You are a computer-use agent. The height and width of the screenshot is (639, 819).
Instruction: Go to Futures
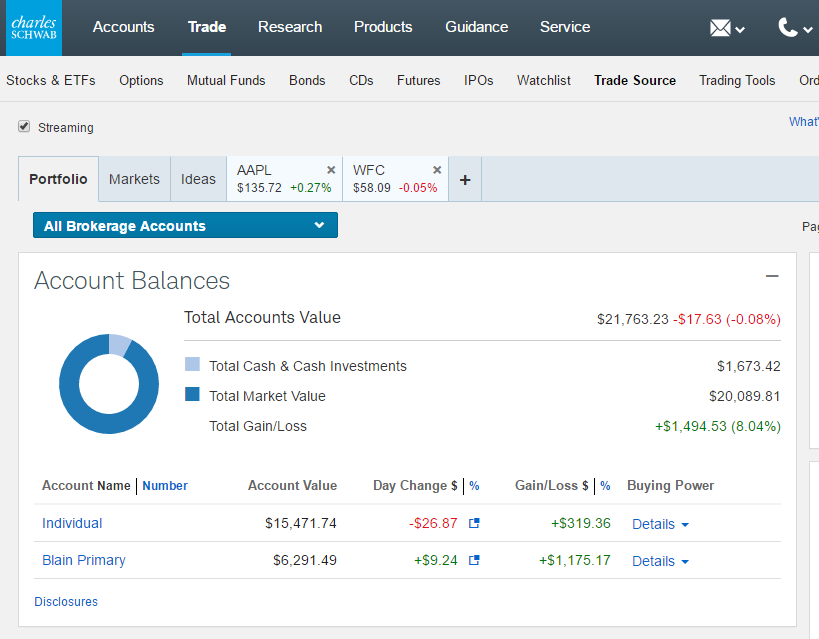(418, 80)
